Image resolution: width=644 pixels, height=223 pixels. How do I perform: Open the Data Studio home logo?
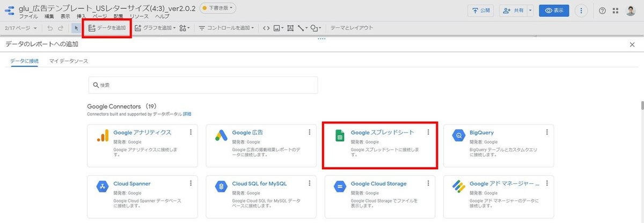click(9, 10)
